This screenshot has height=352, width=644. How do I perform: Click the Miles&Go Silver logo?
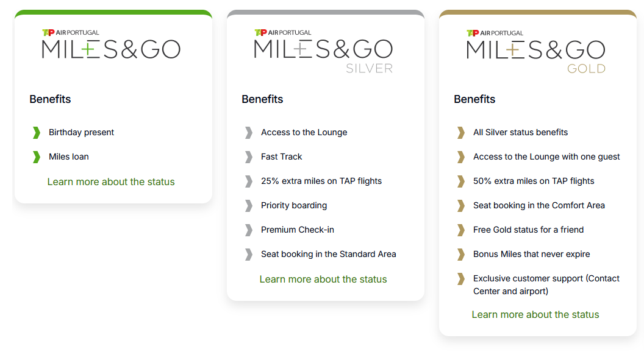click(323, 51)
